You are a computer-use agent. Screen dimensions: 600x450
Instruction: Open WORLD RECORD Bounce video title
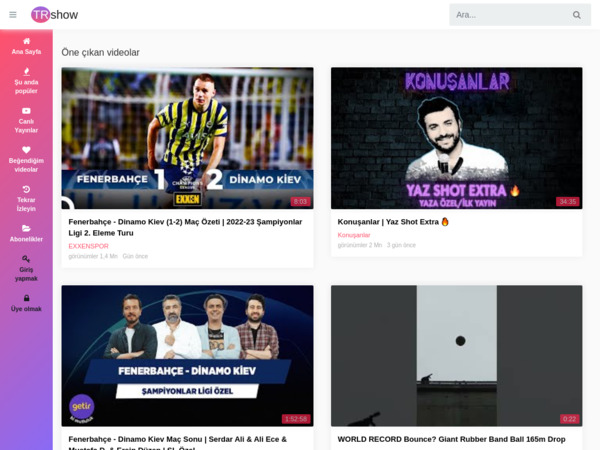(x=452, y=439)
